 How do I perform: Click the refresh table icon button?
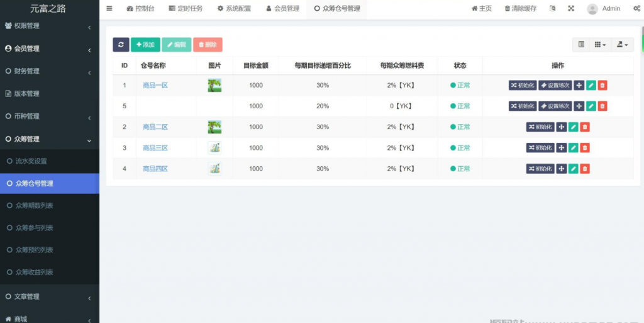(x=121, y=45)
